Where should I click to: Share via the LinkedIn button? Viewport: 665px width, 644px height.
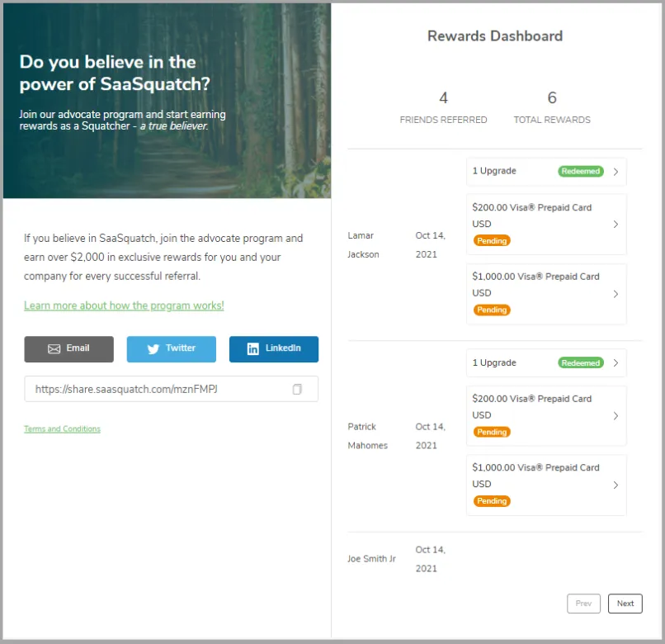click(x=274, y=349)
